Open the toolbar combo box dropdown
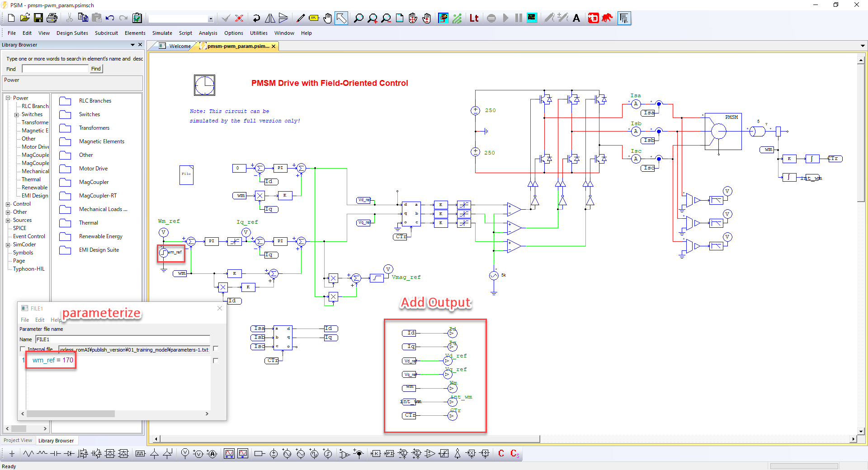Viewport: 868px width, 470px height. point(210,19)
